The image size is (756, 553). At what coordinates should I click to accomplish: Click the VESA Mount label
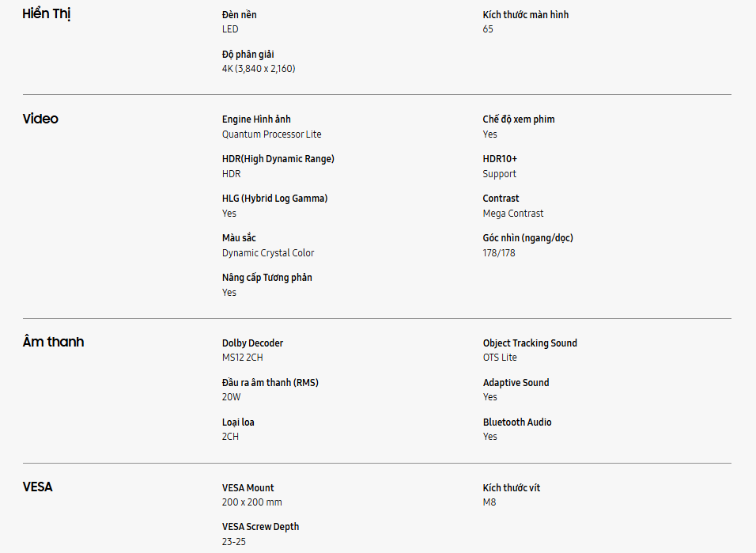[x=248, y=488]
